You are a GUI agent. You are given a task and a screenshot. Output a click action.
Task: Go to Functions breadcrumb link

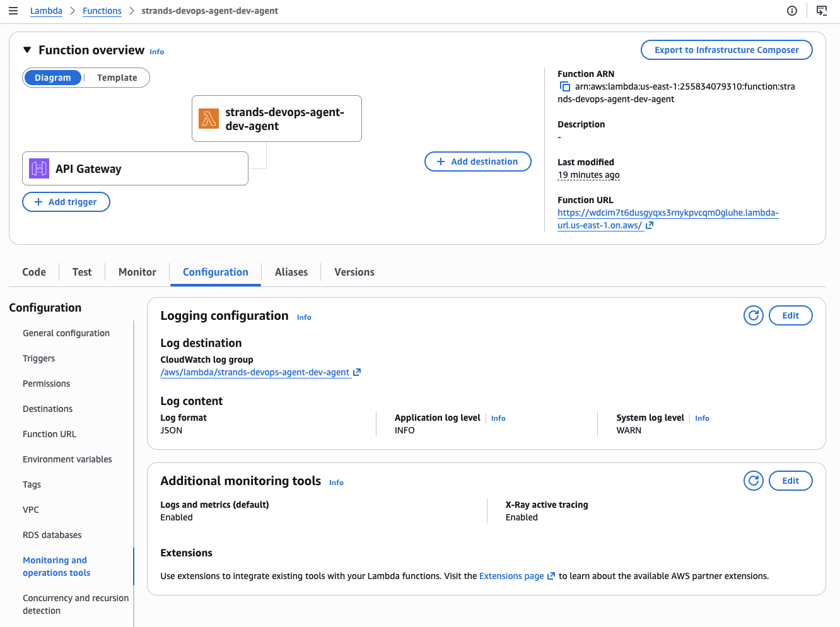pos(102,11)
